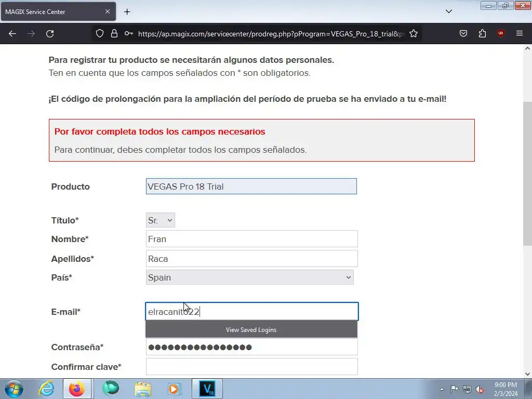
Task: Save page to Pocket
Action: [463, 33]
